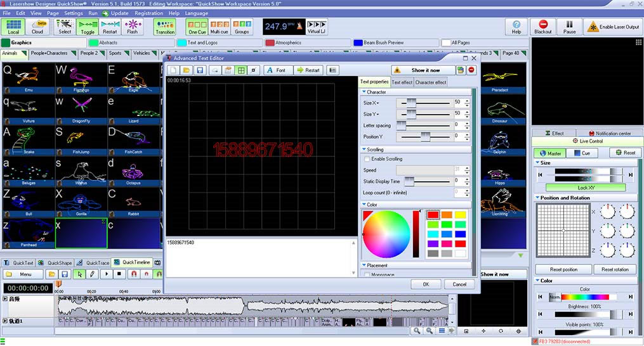Collapse the Color section in Live Control
Screen dimensions: 644x346
[537, 280]
